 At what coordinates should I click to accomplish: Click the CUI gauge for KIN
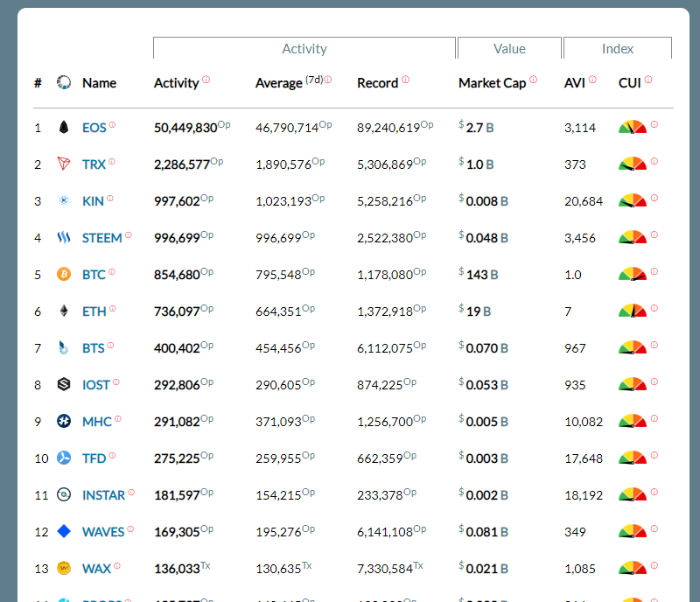[x=633, y=200]
